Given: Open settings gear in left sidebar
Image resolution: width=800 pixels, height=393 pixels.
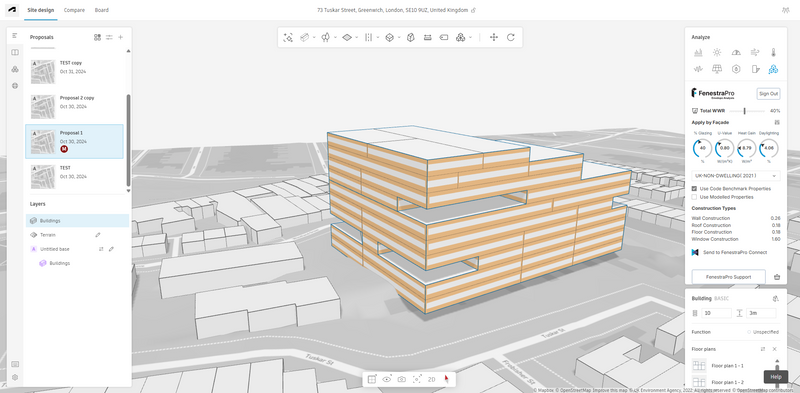Looking at the screenshot, I should [x=15, y=377].
